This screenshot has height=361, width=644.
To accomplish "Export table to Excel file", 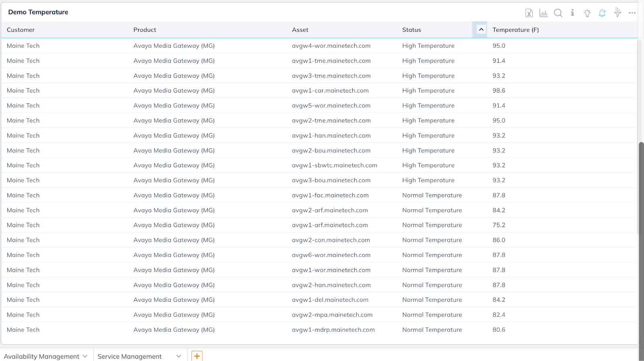I will (529, 13).
